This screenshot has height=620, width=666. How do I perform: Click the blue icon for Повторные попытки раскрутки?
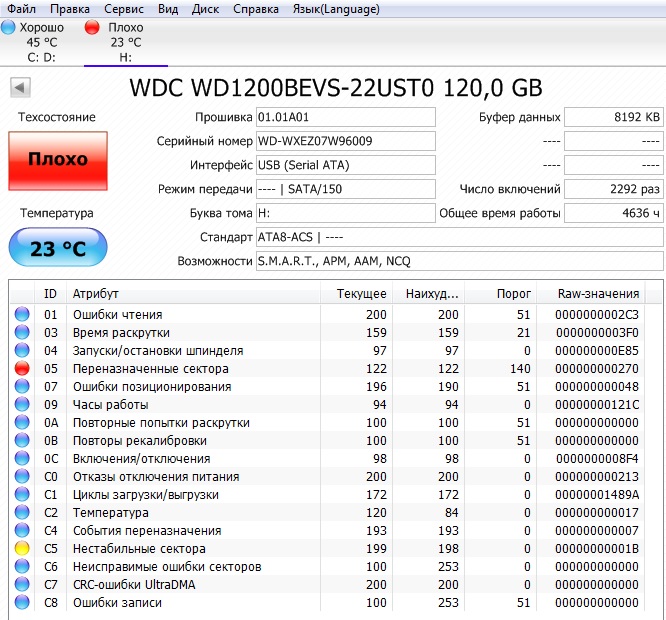coord(22,423)
